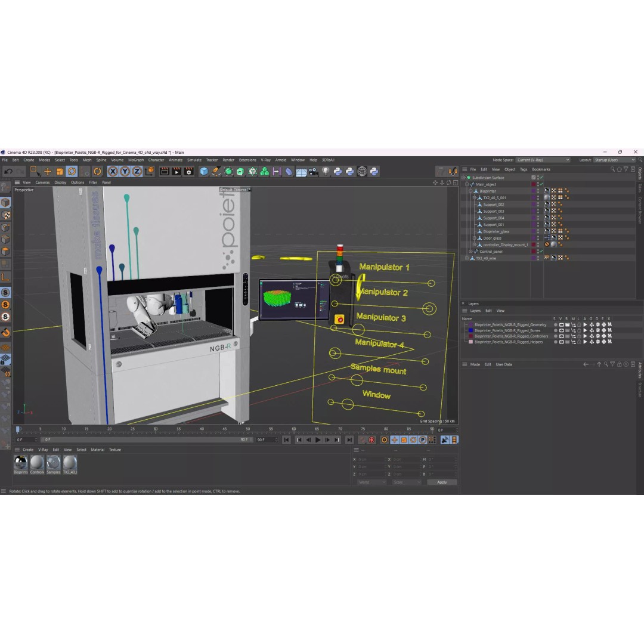Click Render View clapperboard icon
Image resolution: width=644 pixels, height=644 pixels.
point(165,171)
